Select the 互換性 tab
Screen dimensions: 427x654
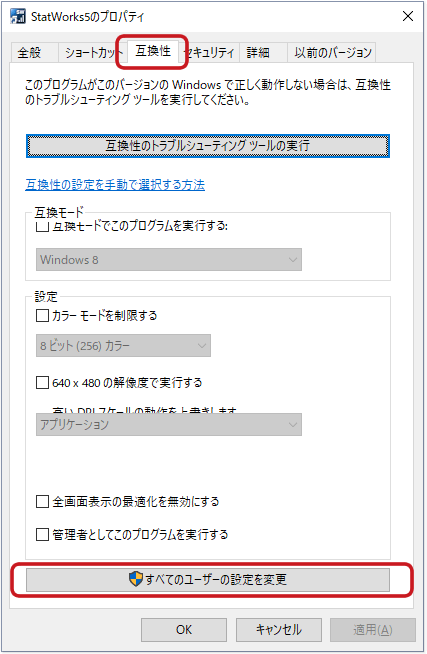point(153,51)
